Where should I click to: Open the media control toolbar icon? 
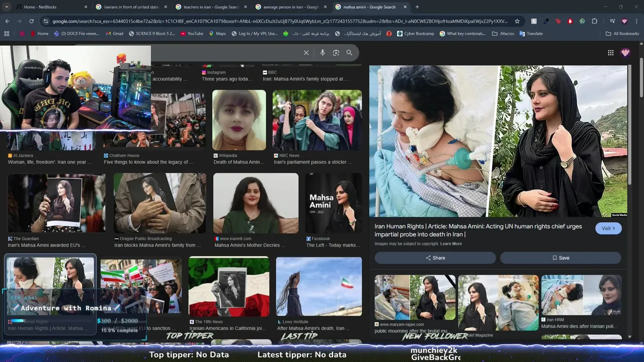(612, 21)
